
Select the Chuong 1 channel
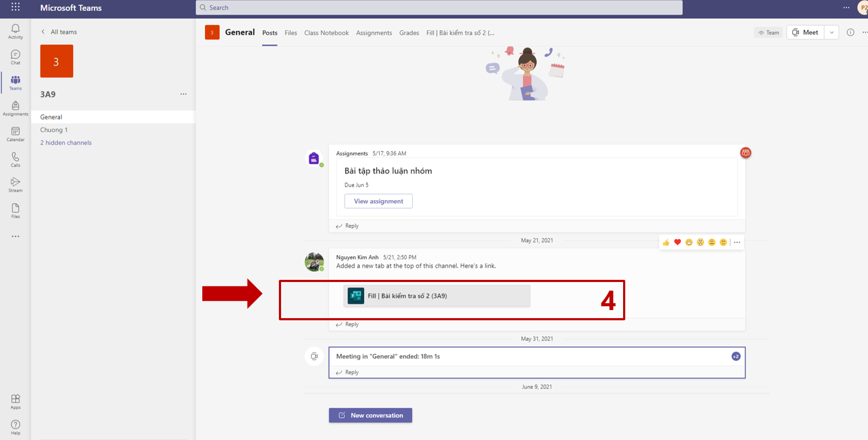click(x=54, y=130)
